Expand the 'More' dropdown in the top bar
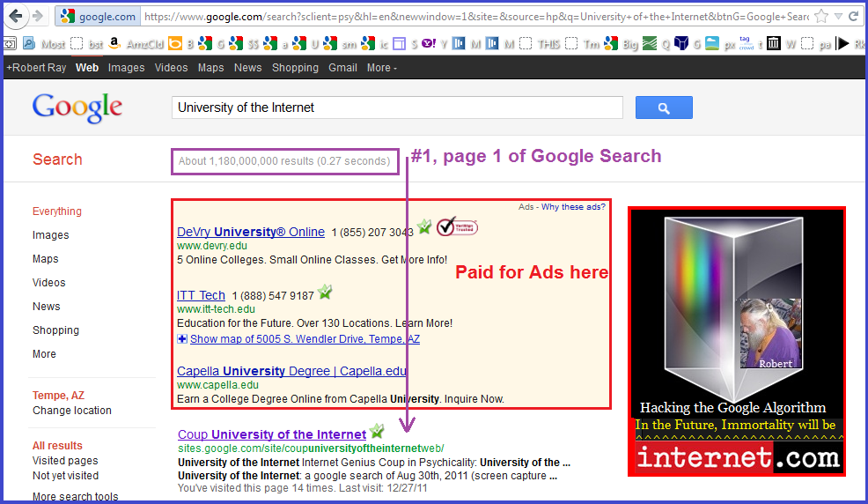The image size is (868, 504). pyautogui.click(x=382, y=68)
